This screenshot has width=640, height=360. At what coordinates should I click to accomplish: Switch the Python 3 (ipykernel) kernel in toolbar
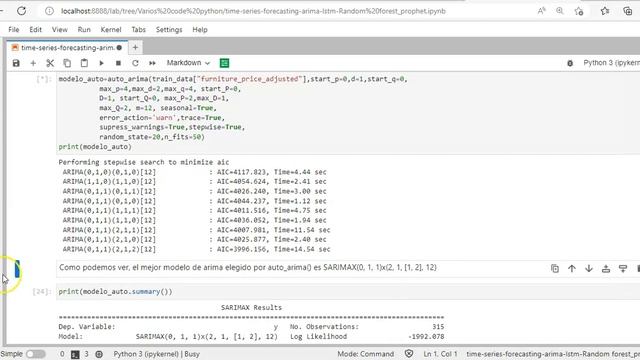point(611,63)
